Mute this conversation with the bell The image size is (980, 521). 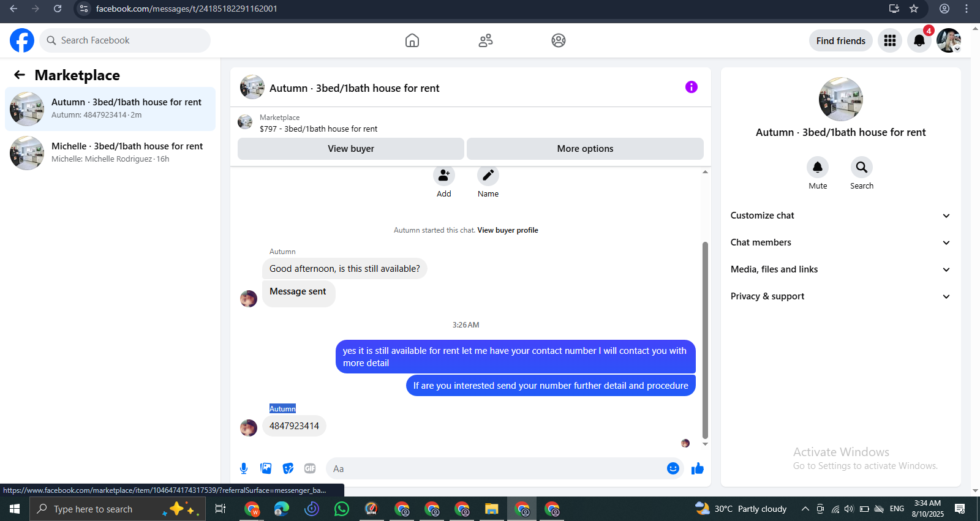tap(818, 167)
